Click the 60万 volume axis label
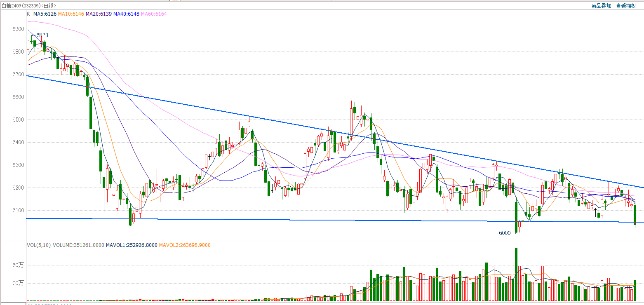The image size is (644, 305). click(x=18, y=265)
